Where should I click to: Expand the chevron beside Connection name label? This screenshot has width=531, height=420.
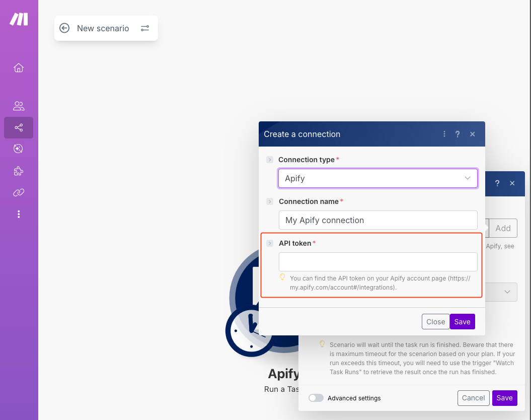[x=270, y=201]
